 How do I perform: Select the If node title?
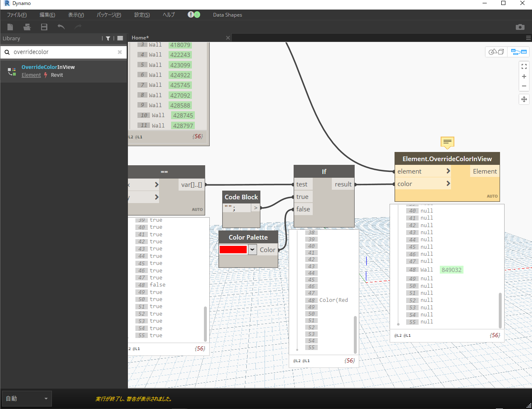[324, 171]
